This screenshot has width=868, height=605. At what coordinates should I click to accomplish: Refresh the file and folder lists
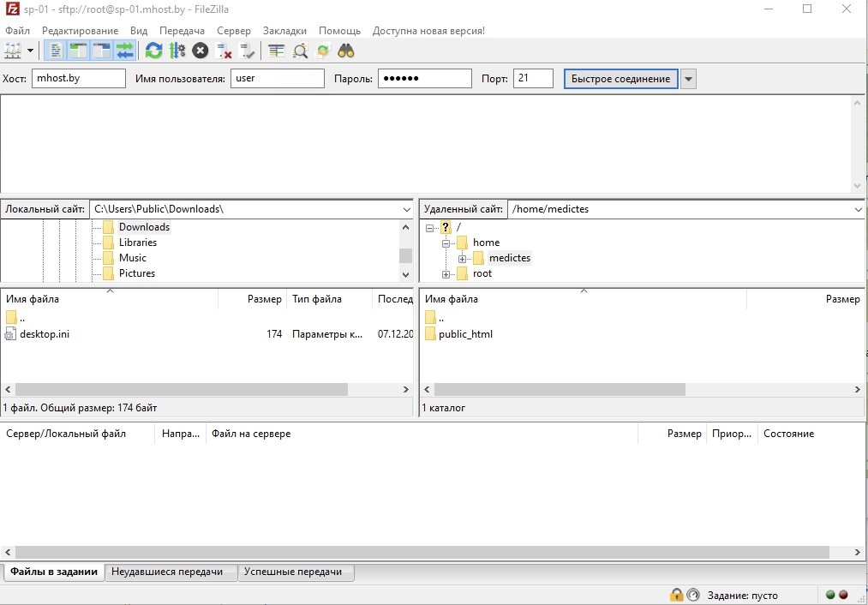[153, 51]
